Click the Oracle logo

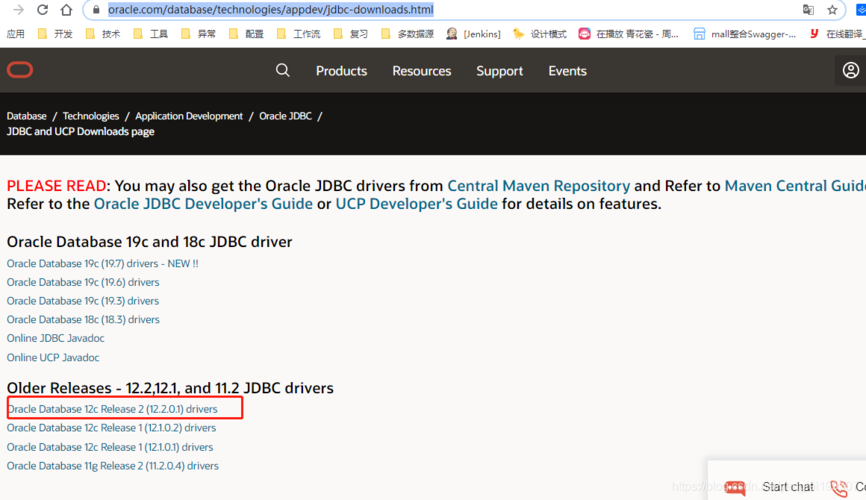point(20,70)
